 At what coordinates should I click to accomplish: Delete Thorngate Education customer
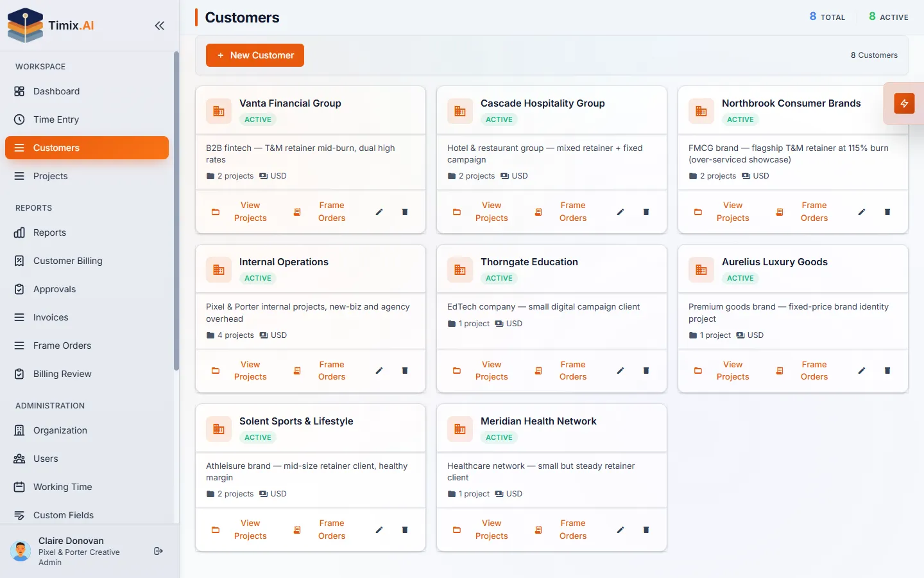click(x=646, y=371)
